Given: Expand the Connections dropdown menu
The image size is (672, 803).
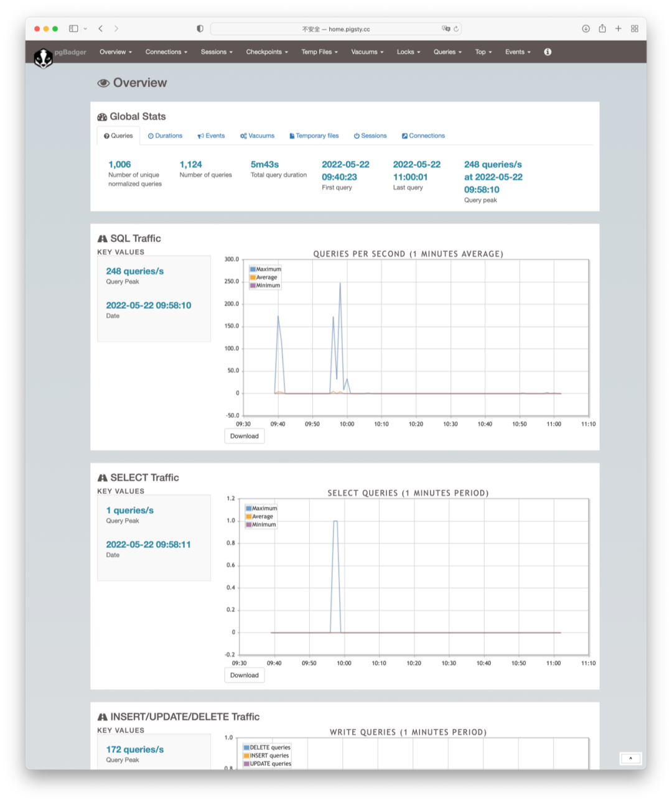Looking at the screenshot, I should point(166,52).
